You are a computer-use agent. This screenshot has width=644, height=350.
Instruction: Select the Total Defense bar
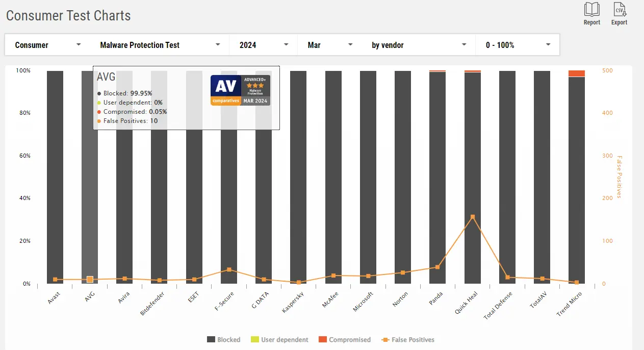pos(507,177)
